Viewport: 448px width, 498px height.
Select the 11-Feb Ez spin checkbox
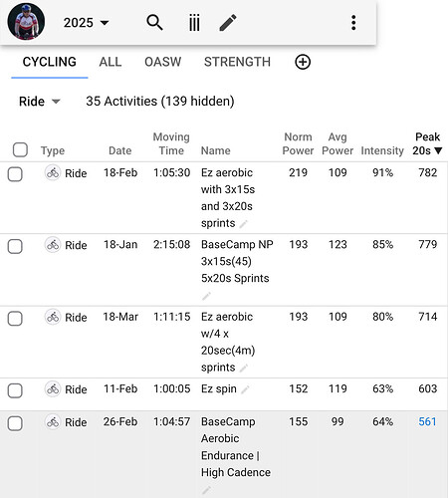click(x=15, y=390)
